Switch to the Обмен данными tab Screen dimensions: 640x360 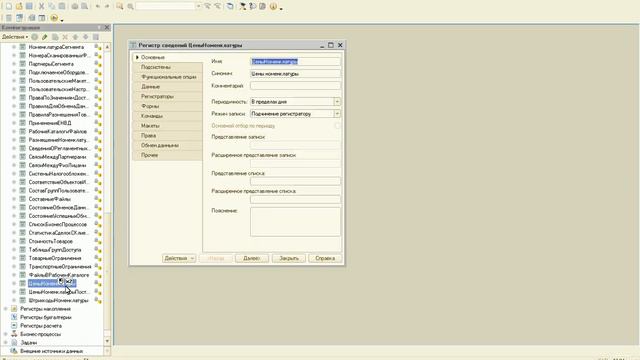(x=167, y=145)
